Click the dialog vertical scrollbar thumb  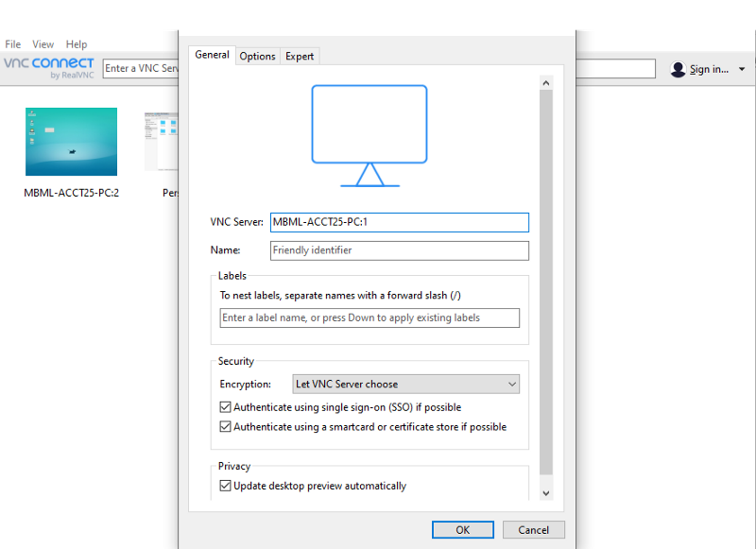coord(546,283)
